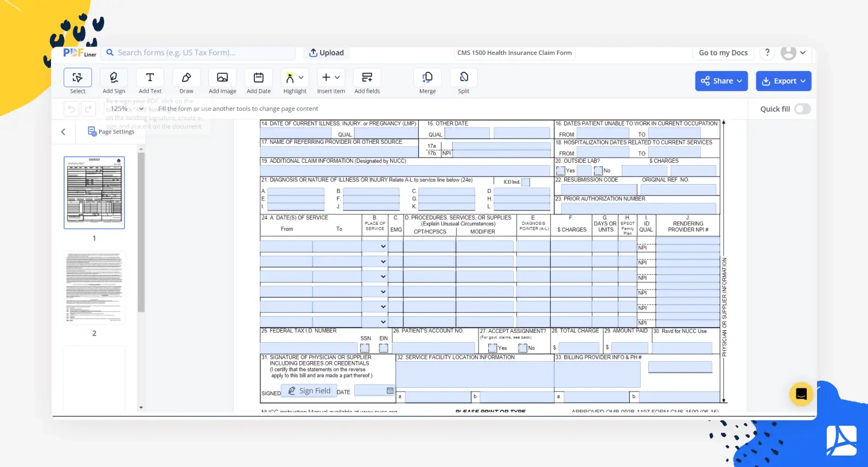
Task: Check the SSN box
Action: (x=365, y=348)
